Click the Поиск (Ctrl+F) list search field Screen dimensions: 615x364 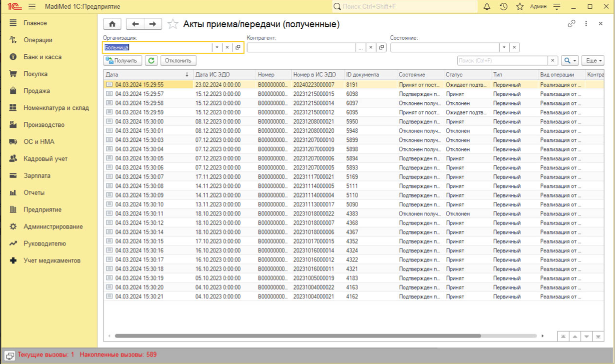[x=502, y=61]
